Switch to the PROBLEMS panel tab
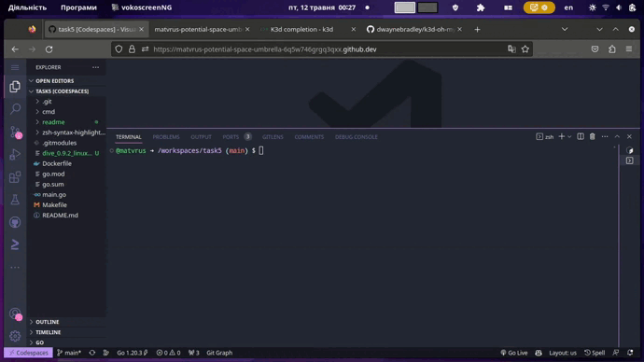Screen dimensions: 644x362 pos(166,137)
